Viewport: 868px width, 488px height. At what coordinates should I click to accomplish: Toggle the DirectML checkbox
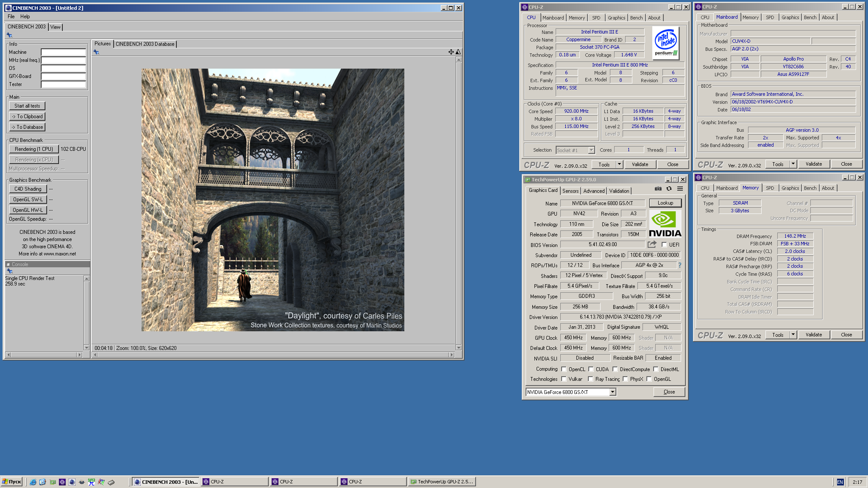pyautogui.click(x=656, y=369)
